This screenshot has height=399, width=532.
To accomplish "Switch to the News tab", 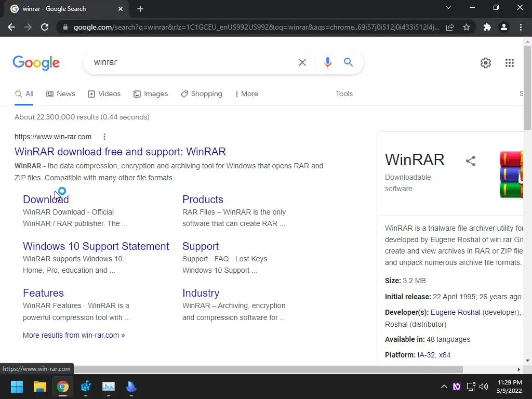I will click(61, 94).
